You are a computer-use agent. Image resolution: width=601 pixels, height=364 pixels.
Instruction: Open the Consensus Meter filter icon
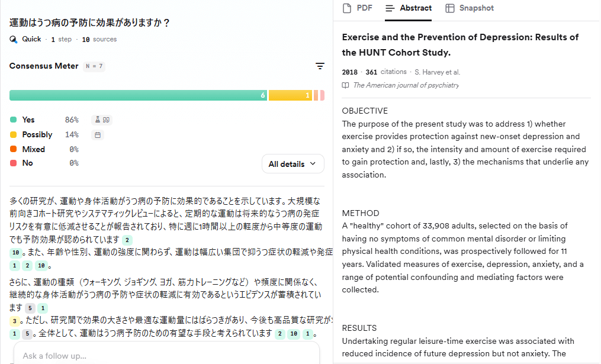click(320, 66)
